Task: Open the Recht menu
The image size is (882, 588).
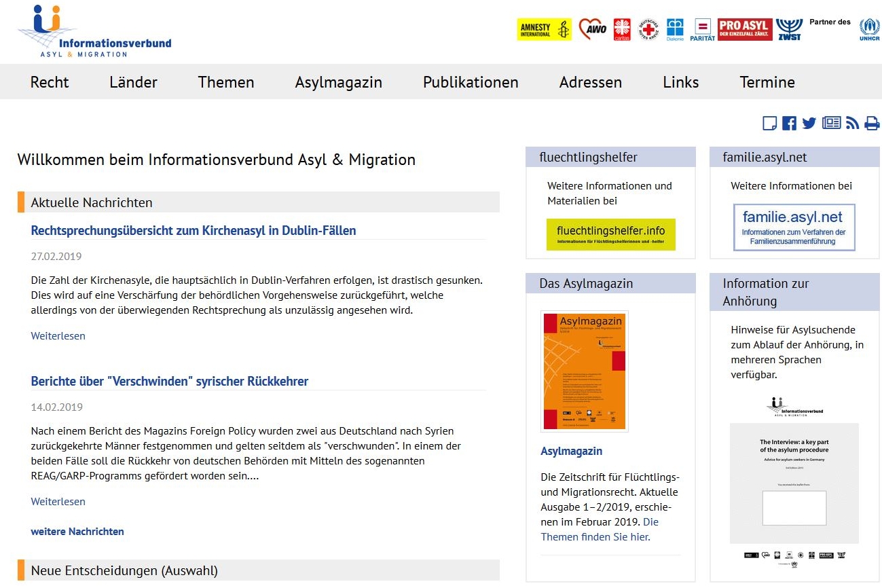Action: click(50, 82)
